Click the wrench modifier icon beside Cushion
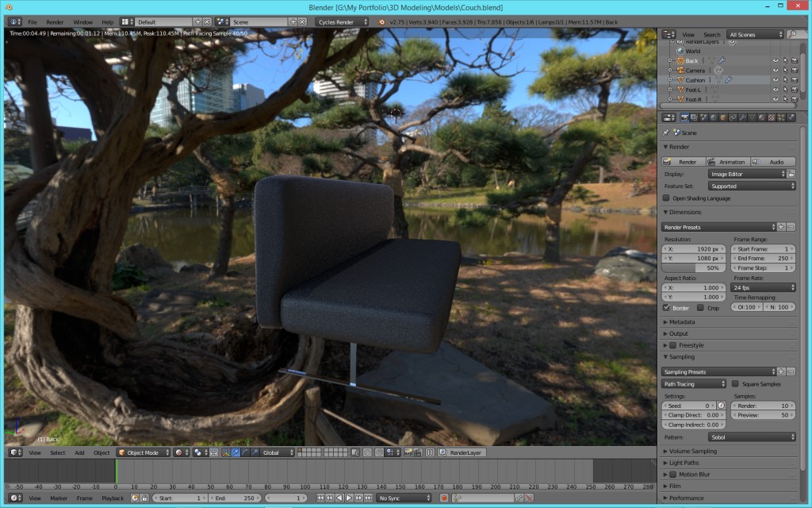812x508 pixels. click(729, 79)
